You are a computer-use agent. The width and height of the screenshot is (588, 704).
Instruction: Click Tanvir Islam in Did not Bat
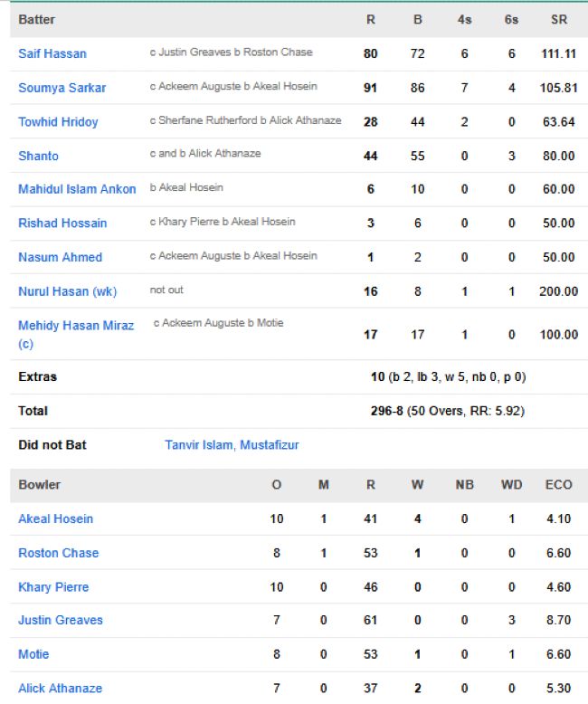pyautogui.click(x=198, y=445)
